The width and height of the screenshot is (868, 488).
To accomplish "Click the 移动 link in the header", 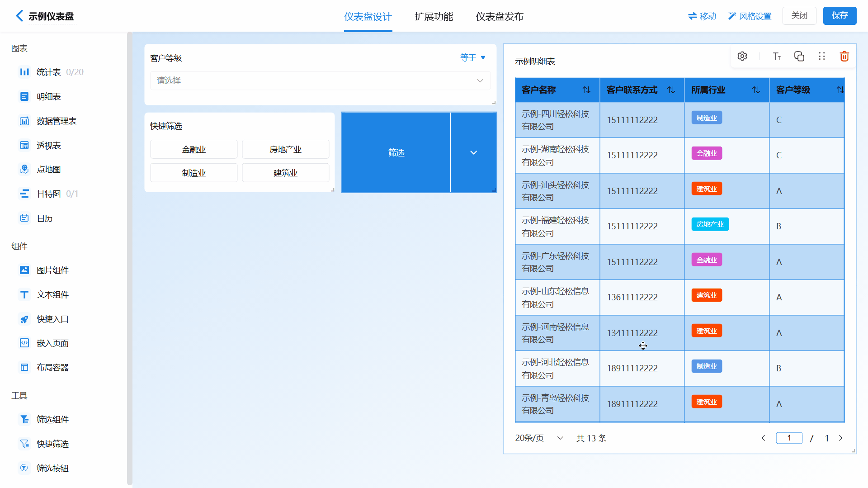I will (x=702, y=16).
